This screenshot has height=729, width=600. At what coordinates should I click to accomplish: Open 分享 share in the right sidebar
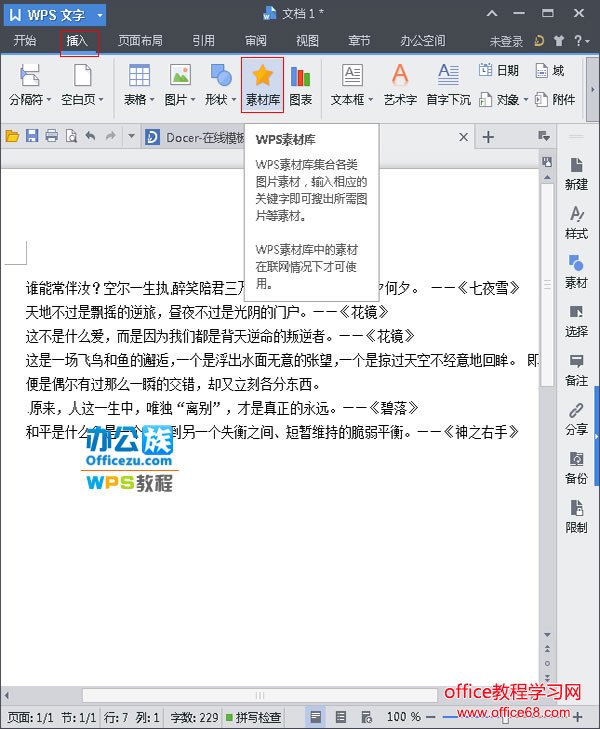point(576,419)
